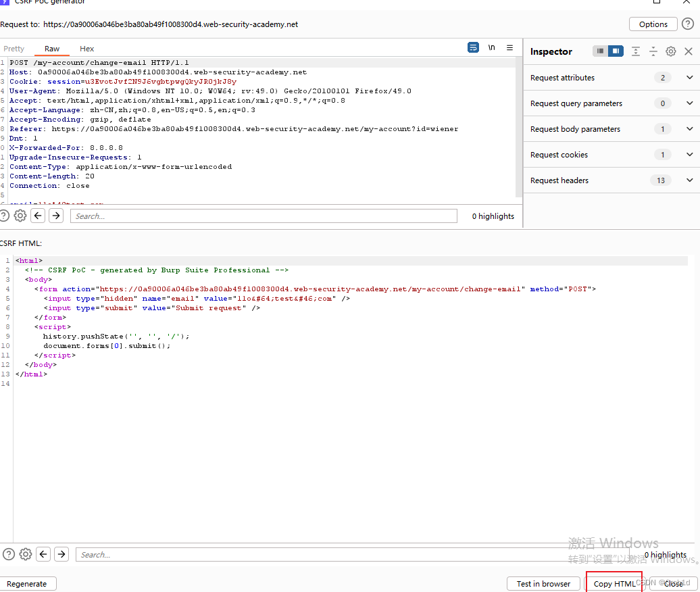Go to next match in CSRF HTML search
Image resolution: width=700 pixels, height=592 pixels.
[61, 554]
